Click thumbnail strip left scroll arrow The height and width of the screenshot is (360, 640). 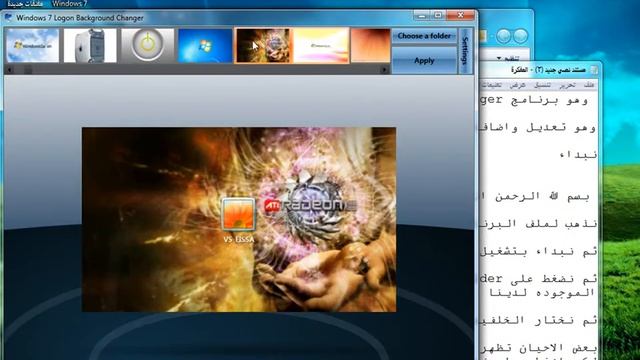click(x=10, y=70)
